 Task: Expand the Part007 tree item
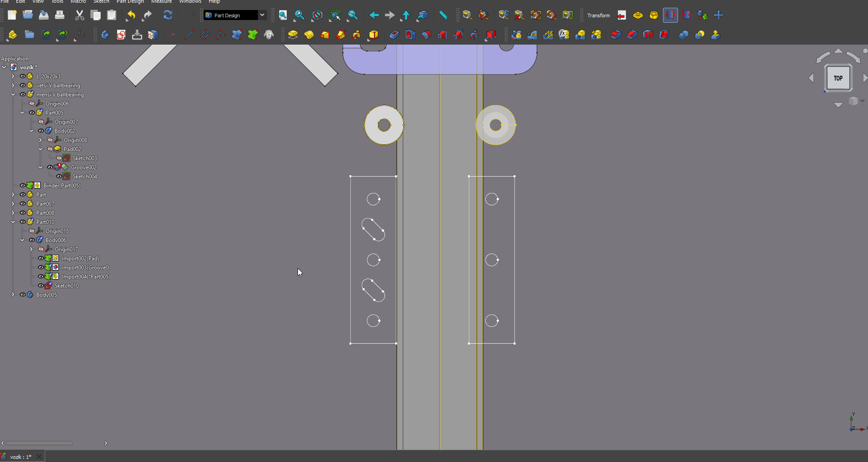click(x=13, y=203)
